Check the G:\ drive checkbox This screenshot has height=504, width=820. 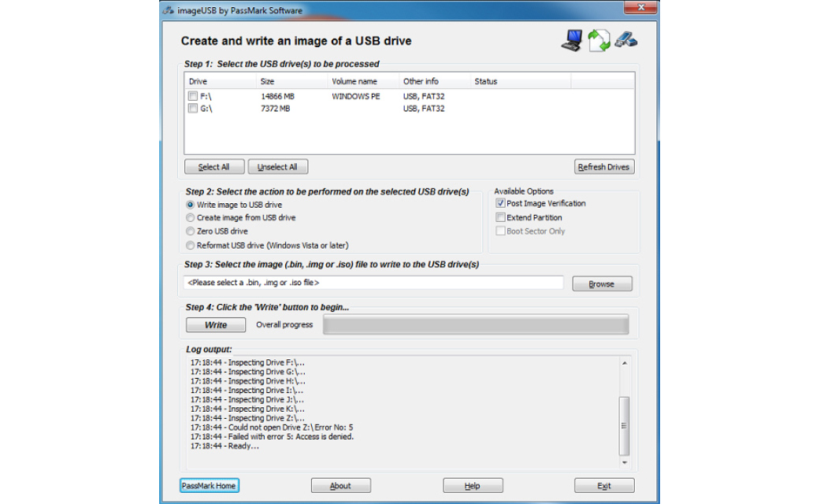click(193, 108)
